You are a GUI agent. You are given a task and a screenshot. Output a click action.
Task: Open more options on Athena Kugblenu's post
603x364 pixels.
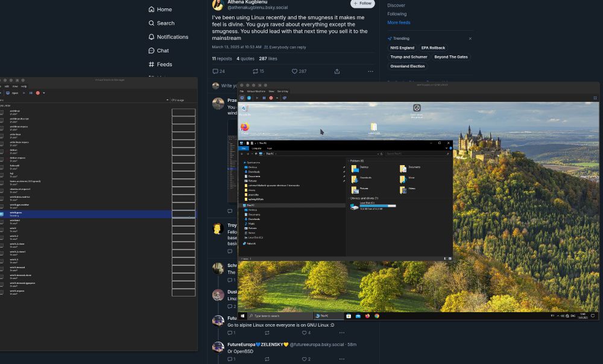click(x=370, y=71)
